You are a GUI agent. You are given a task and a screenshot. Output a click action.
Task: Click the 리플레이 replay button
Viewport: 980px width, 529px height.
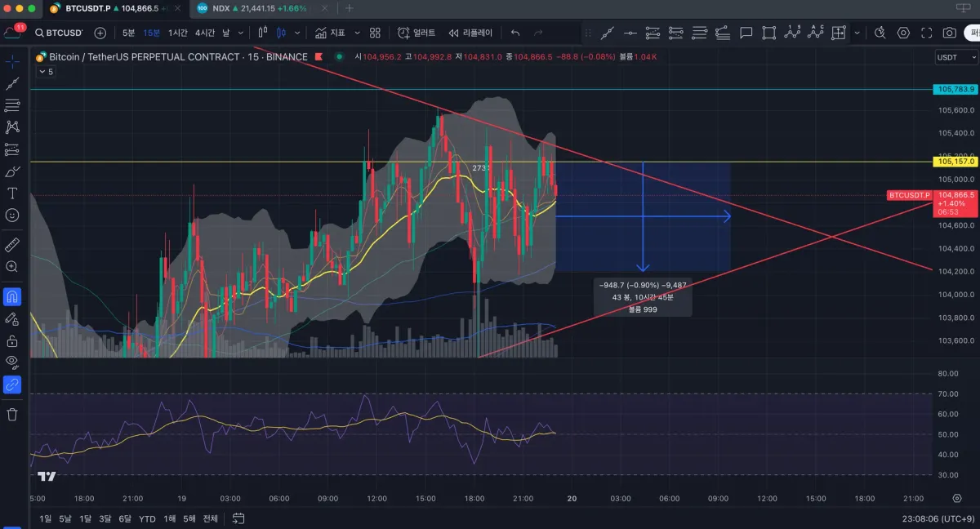coord(470,33)
